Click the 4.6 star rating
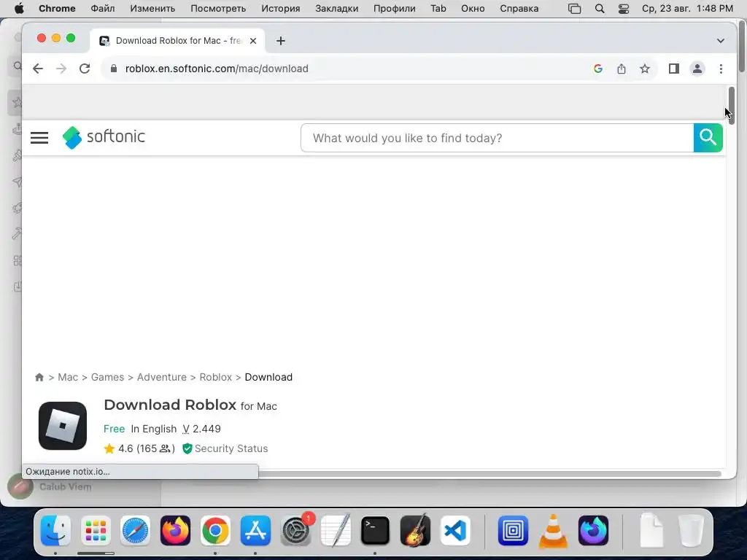This screenshot has height=560, width=747. coord(139,448)
